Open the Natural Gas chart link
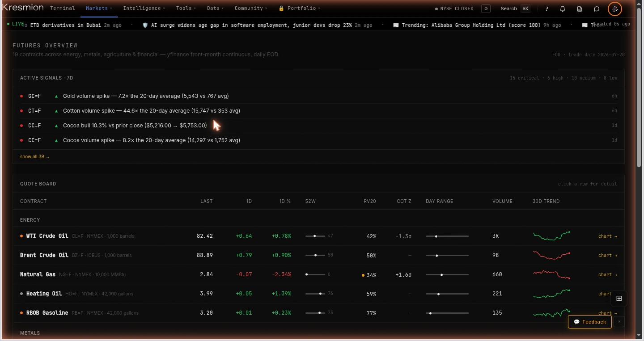This screenshot has height=341, width=644. [x=608, y=274]
